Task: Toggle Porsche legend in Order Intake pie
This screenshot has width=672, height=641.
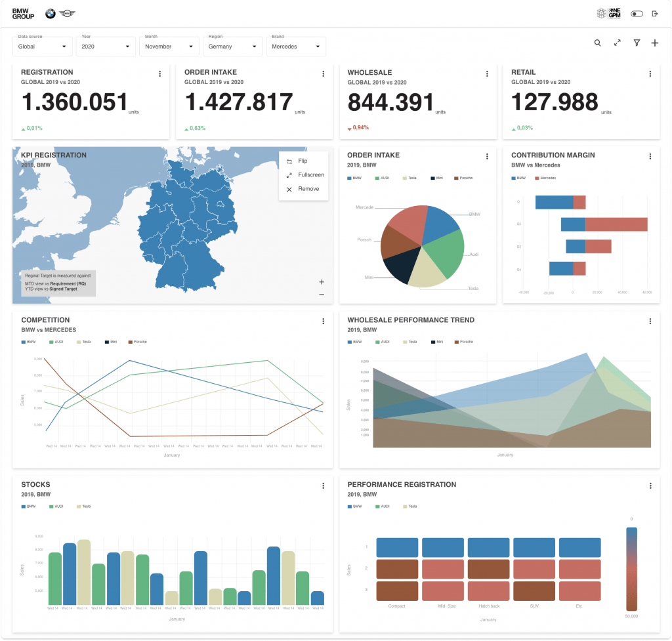Action: click(x=463, y=178)
